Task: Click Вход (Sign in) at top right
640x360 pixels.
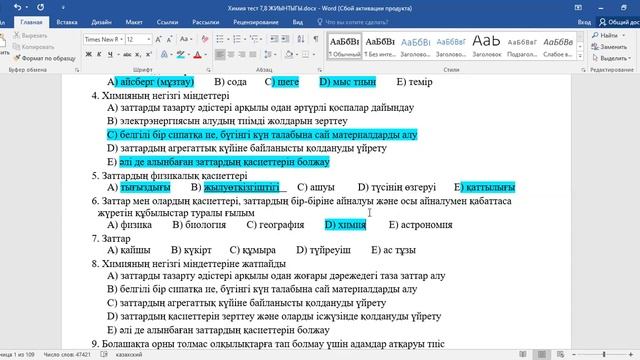Action: [x=584, y=22]
